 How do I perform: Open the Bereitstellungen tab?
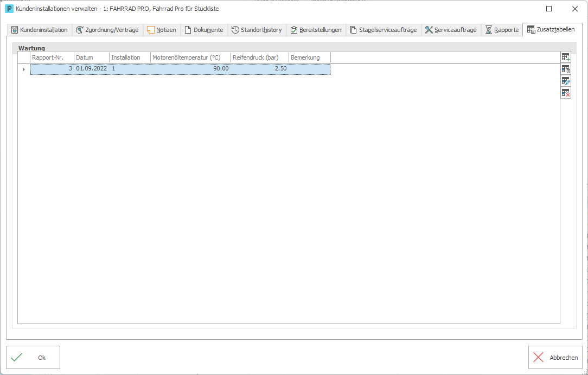(x=316, y=30)
